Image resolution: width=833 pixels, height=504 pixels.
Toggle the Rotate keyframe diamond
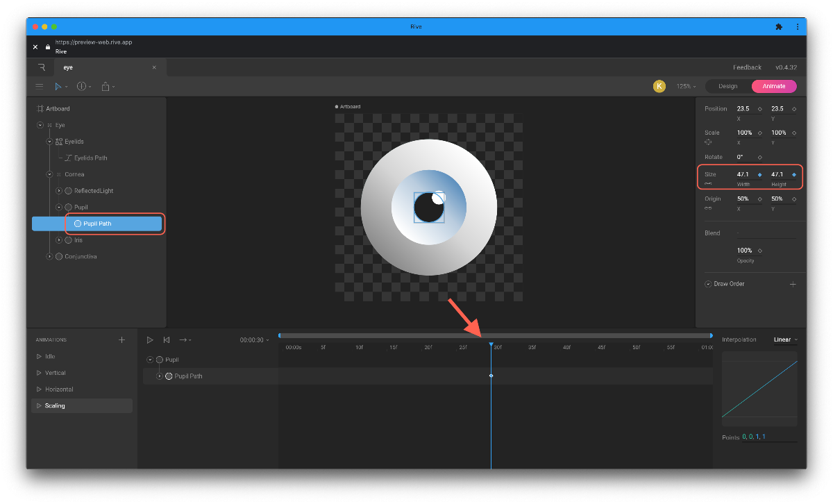click(759, 157)
